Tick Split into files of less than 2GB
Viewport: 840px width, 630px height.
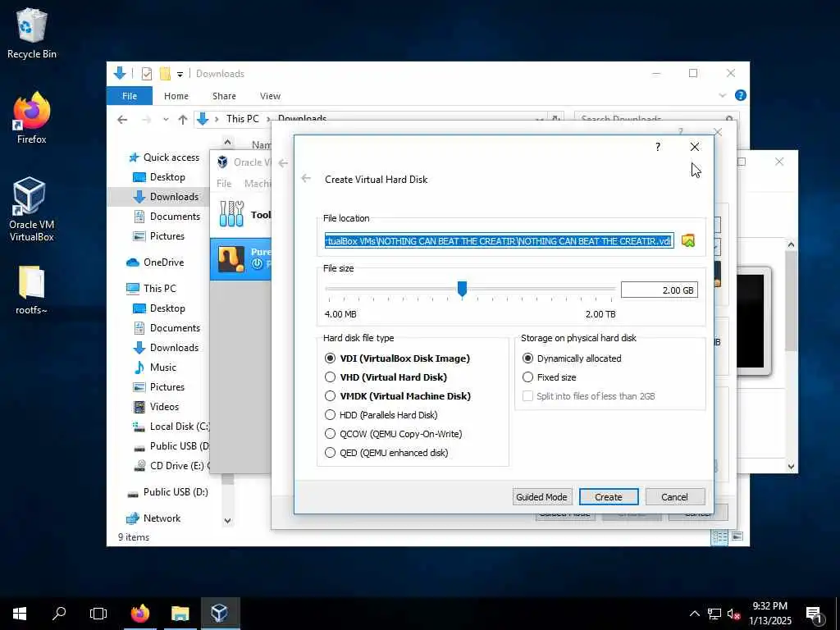click(x=588, y=396)
